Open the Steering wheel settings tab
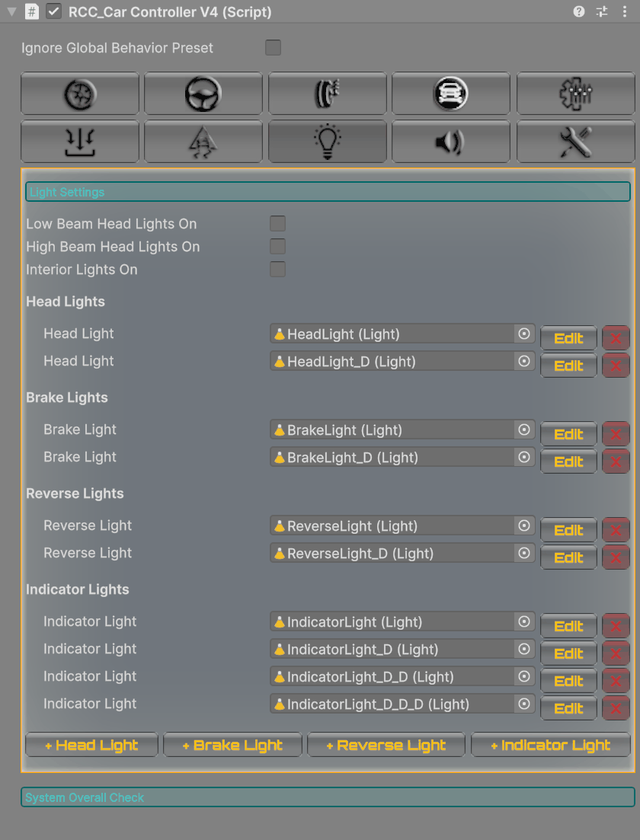640x840 pixels. click(203, 94)
